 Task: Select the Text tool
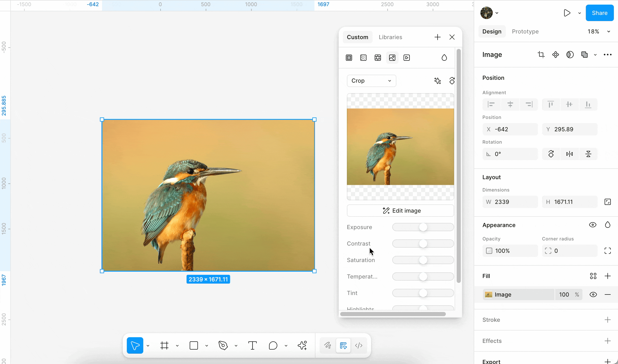[253, 345]
